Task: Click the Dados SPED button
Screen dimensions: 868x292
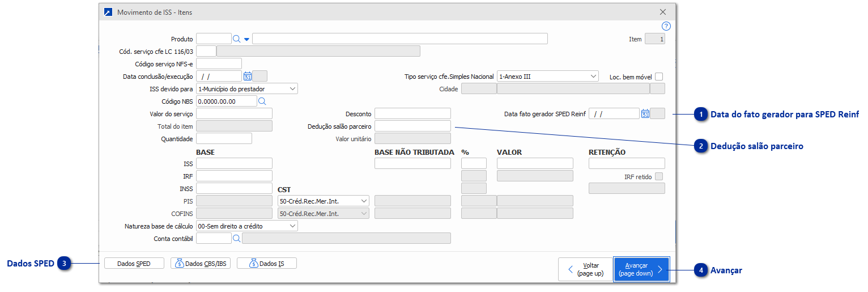Action: pos(134,264)
